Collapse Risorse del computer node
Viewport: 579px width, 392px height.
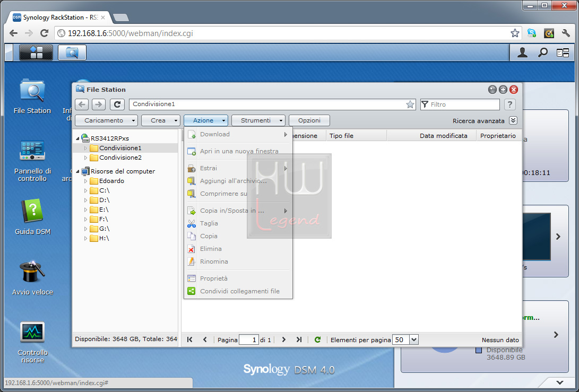pos(77,171)
